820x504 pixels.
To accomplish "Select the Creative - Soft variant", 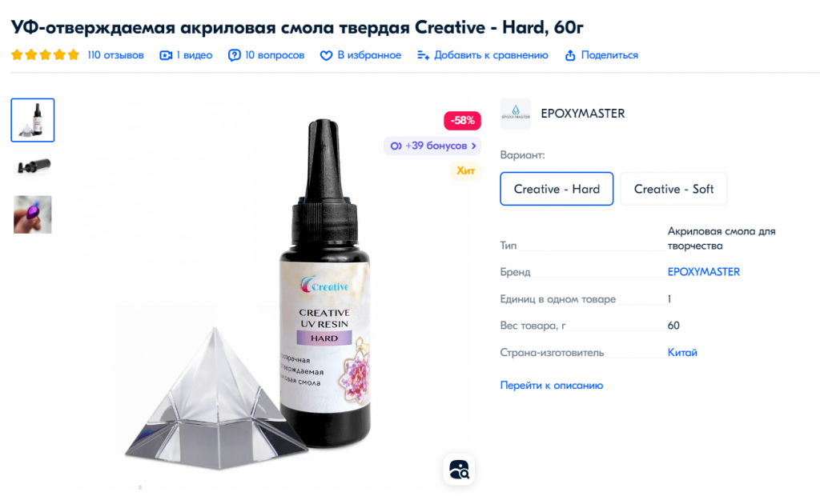I will click(673, 189).
